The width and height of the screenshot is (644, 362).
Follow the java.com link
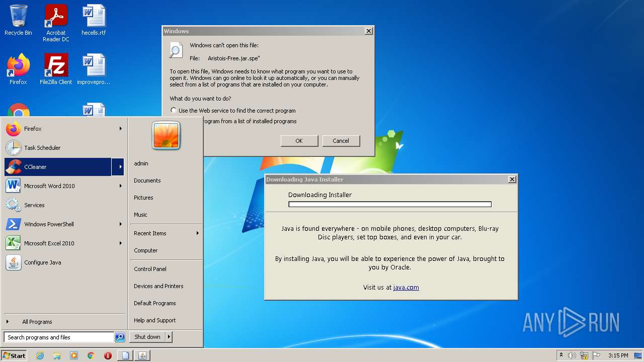406,288
